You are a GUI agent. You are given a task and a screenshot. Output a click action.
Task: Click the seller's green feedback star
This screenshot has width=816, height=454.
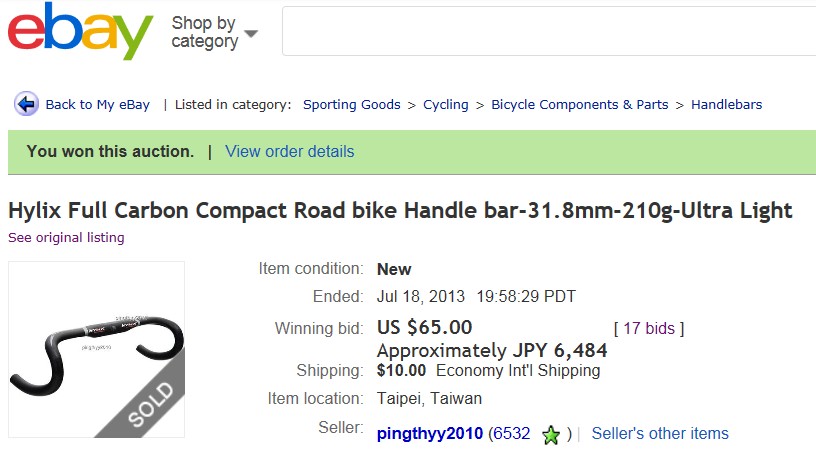tap(550, 435)
